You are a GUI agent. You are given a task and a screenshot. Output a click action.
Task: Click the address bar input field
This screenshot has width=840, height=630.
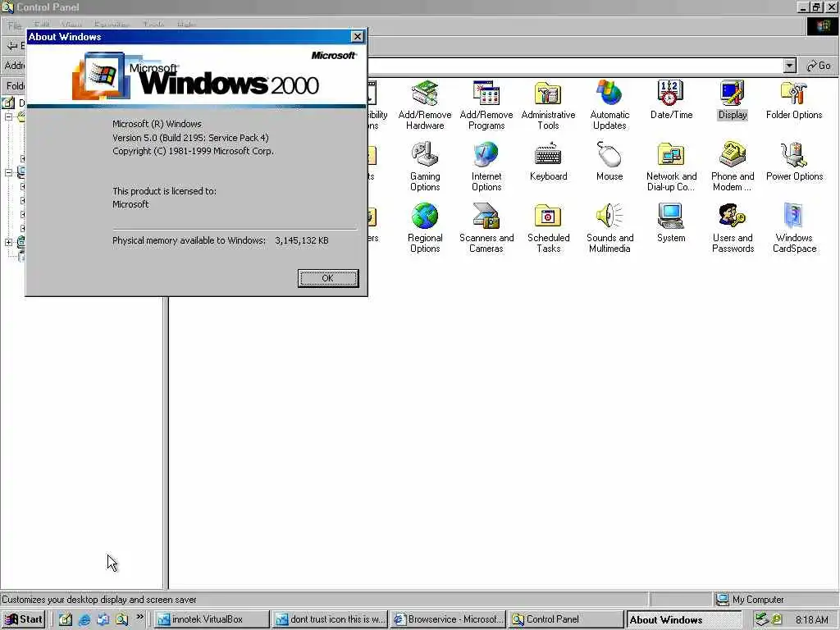click(x=575, y=66)
